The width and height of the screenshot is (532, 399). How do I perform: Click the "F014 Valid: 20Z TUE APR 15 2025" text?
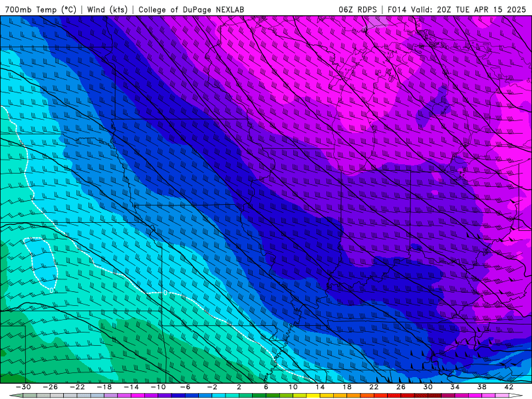(x=457, y=9)
